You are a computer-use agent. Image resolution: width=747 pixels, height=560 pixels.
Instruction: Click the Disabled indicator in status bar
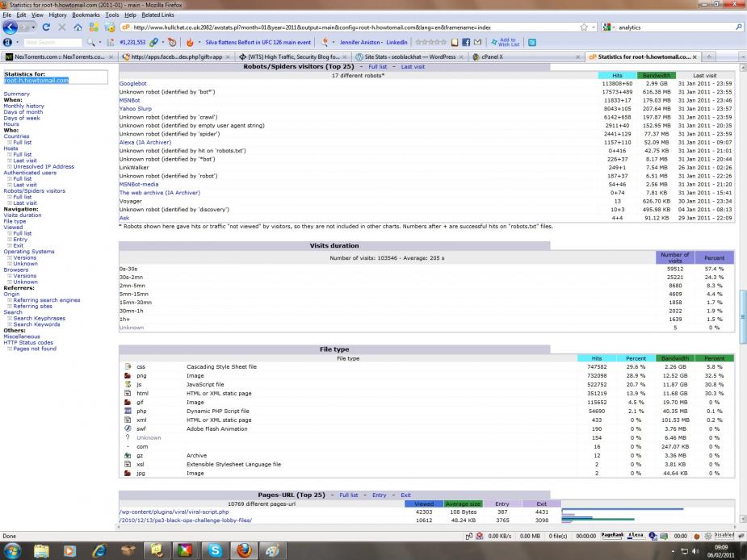click(724, 535)
